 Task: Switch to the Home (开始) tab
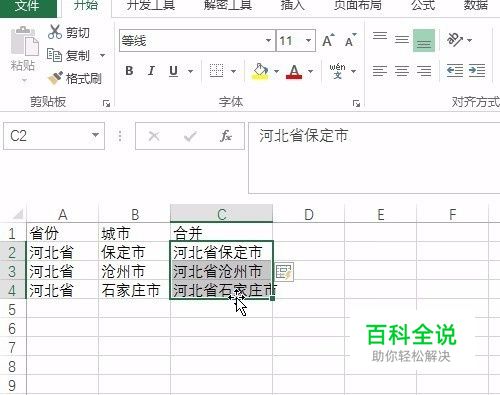click(x=86, y=5)
